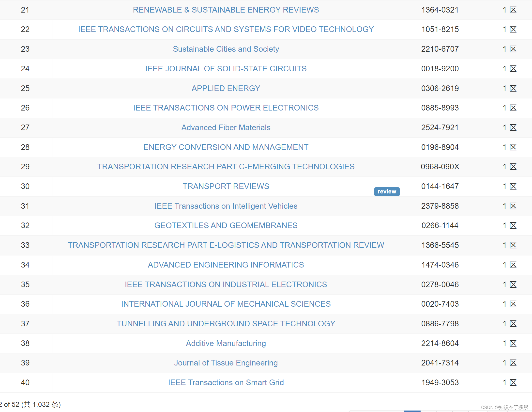Click the blue review badge
The height and width of the screenshot is (412, 532).
(387, 191)
